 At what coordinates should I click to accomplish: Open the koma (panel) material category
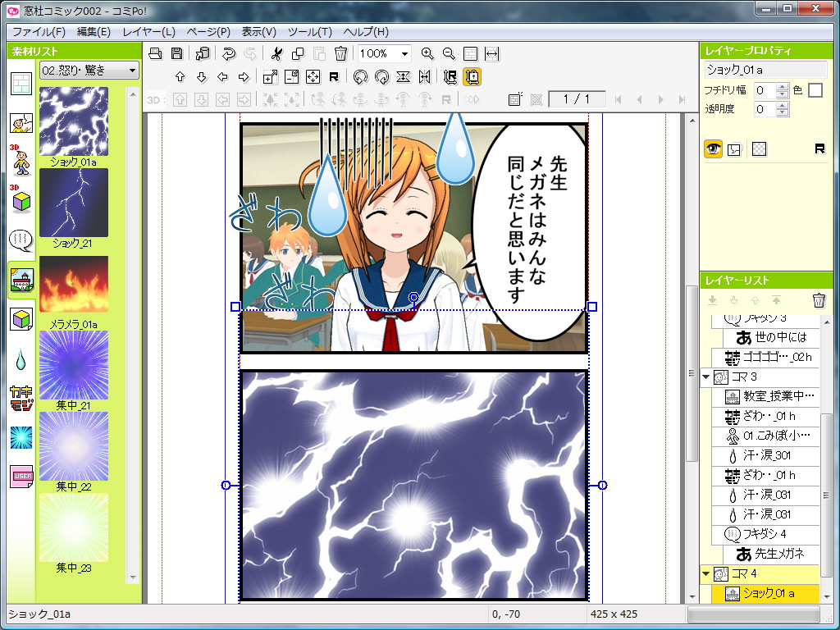click(21, 84)
